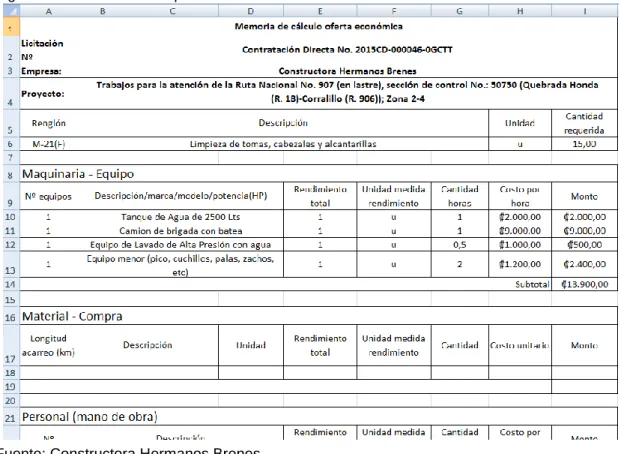The height and width of the screenshot is (454, 624).
Task: Click the 'Maquinaria - Equipo' section heading
Action: pyautogui.click(x=78, y=174)
